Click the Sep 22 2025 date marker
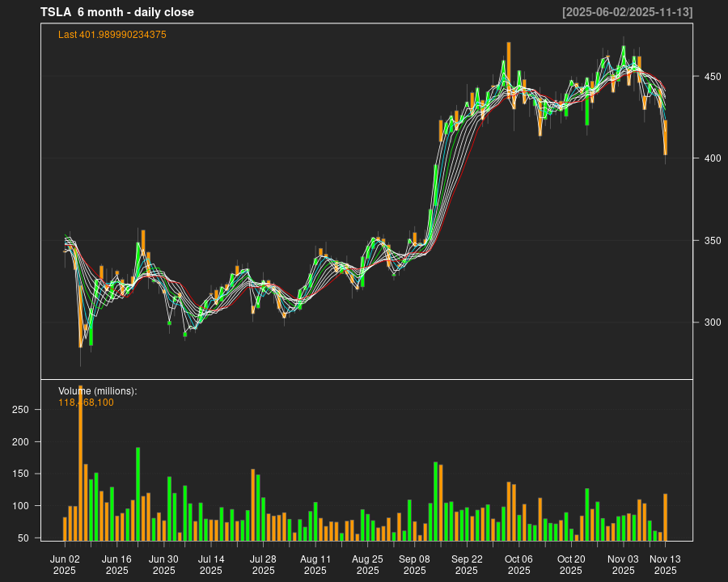Image resolution: width=728 pixels, height=582 pixels. [x=467, y=564]
